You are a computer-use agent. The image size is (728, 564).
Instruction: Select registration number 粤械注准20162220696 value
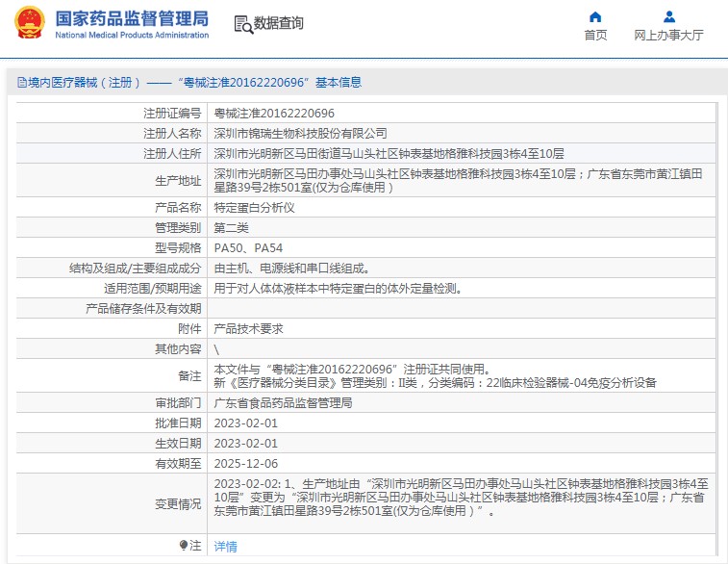[274, 113]
